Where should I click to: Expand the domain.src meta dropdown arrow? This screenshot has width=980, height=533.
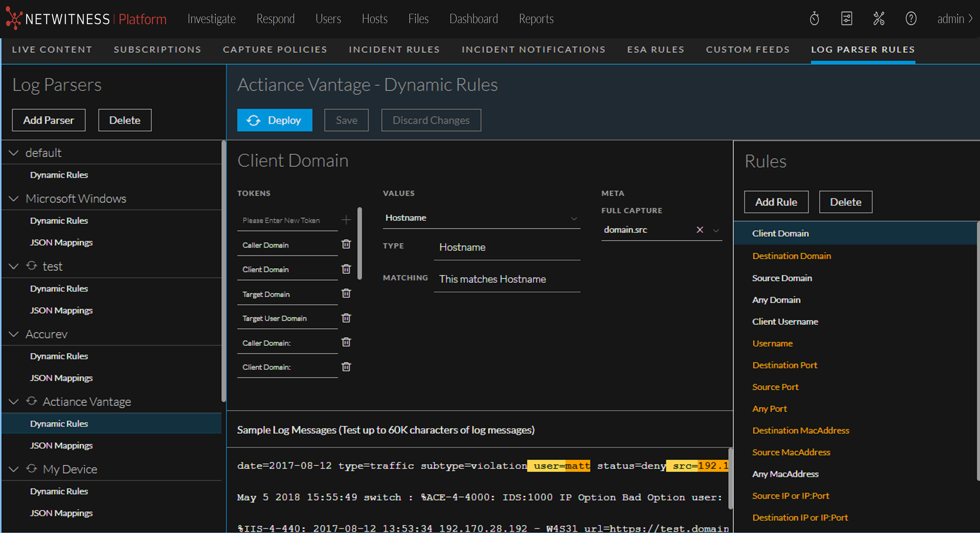pos(716,230)
